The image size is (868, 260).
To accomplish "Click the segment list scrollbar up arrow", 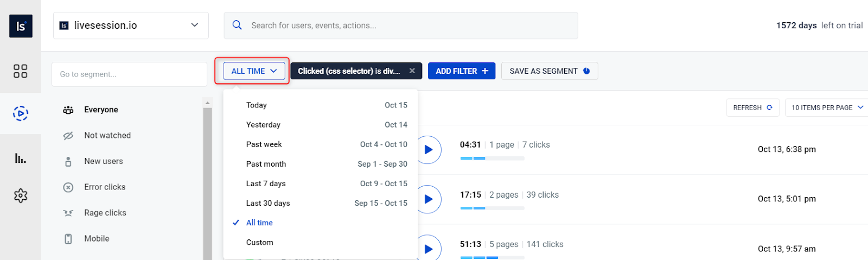I will click(x=207, y=103).
